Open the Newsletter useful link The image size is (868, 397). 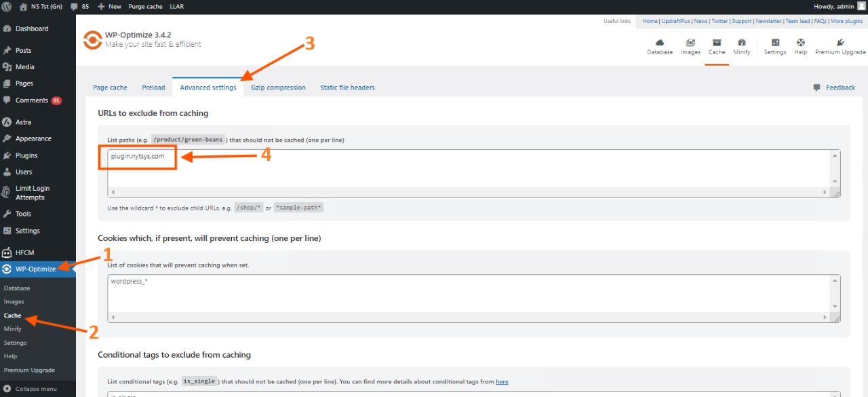pyautogui.click(x=768, y=21)
